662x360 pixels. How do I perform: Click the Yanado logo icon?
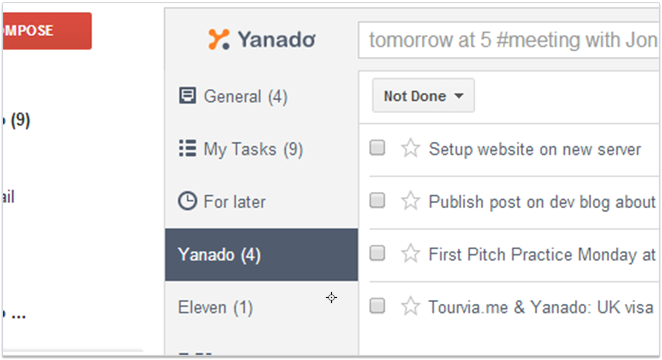(219, 39)
